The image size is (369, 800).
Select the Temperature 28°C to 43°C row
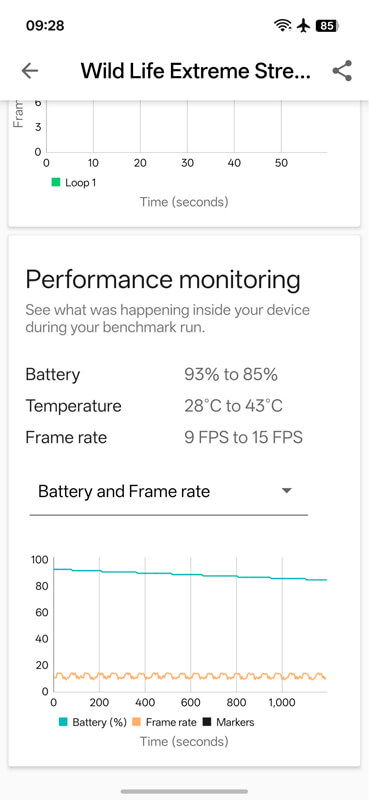point(154,407)
